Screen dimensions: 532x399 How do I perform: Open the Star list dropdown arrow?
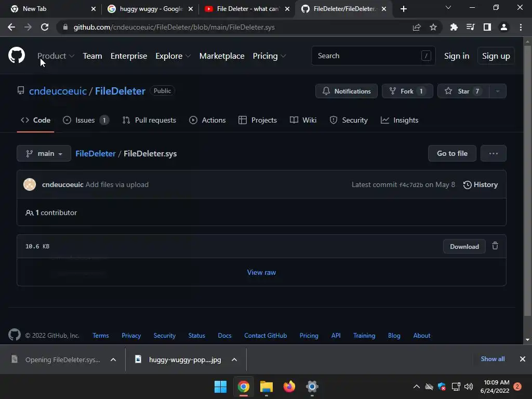click(x=498, y=91)
